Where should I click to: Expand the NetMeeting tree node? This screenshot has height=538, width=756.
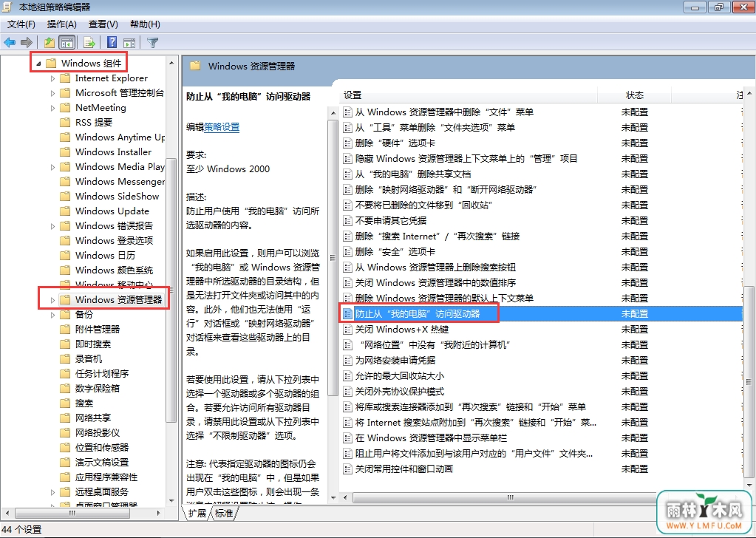click(52, 108)
